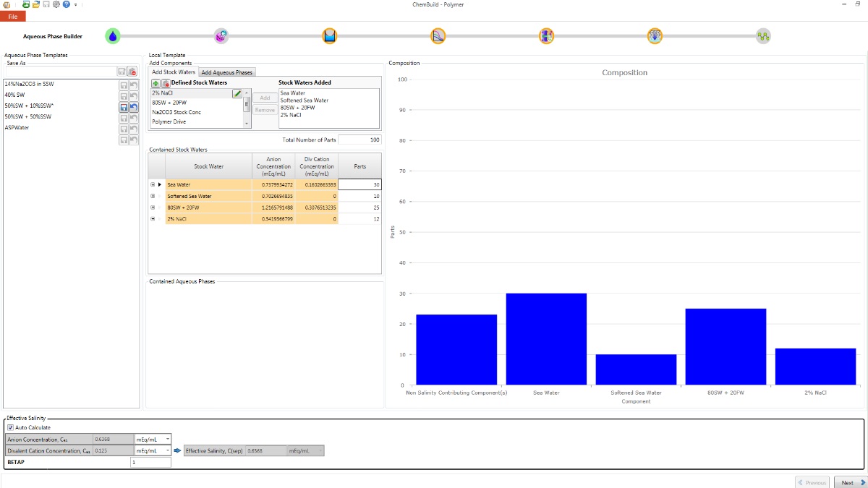Open the File menu
This screenshot has height=488, width=868.
[12, 16]
